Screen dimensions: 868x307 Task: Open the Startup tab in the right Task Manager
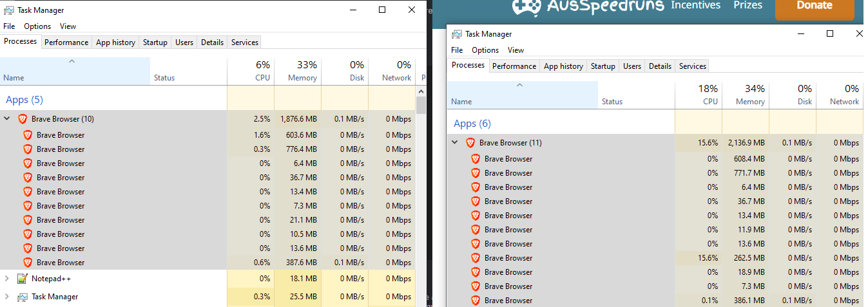click(x=603, y=66)
